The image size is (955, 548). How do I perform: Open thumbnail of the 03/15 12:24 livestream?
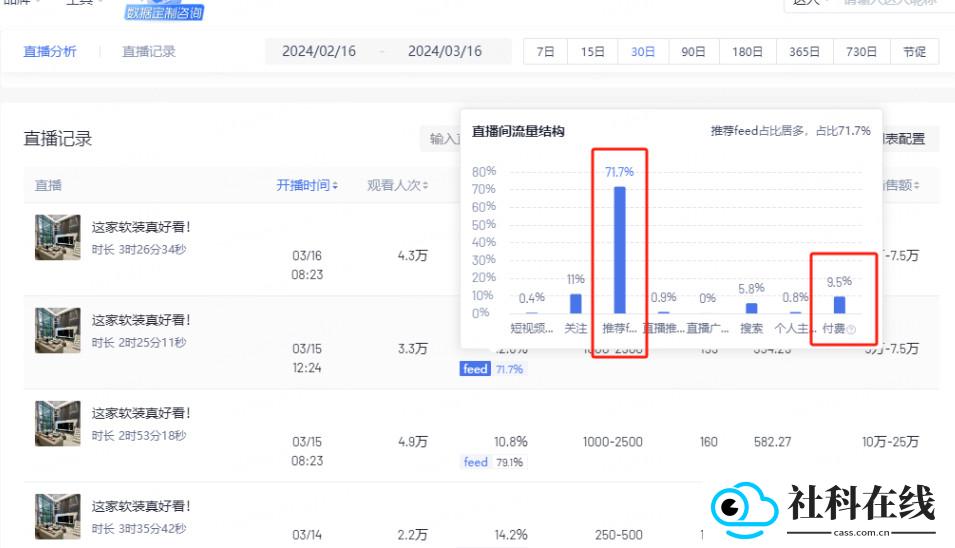pyautogui.click(x=58, y=330)
